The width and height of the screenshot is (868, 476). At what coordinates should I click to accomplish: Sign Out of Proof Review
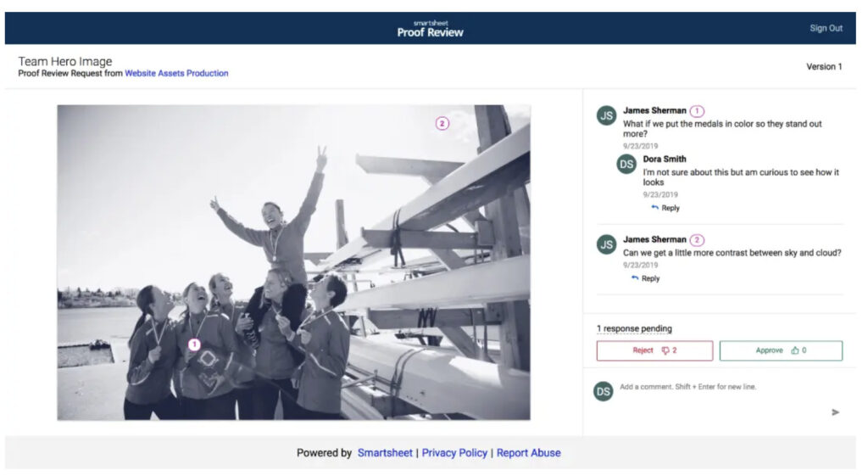pyautogui.click(x=825, y=28)
